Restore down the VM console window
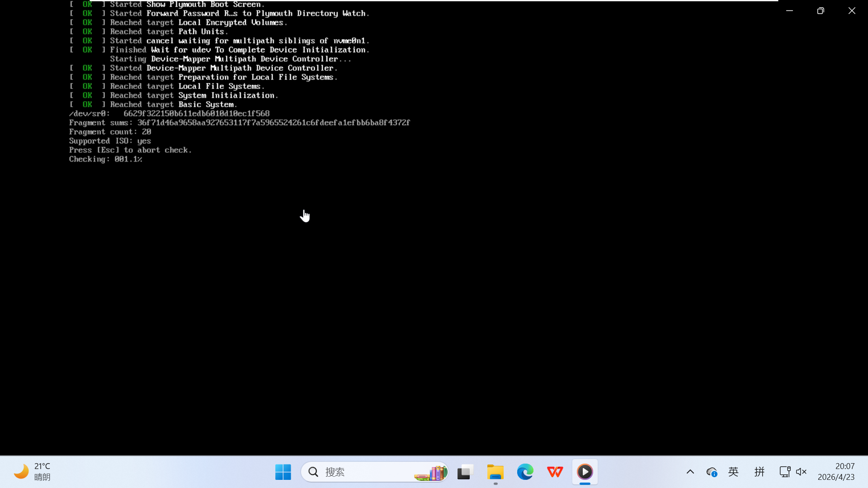Viewport: 868px width, 488px height. 821,10
